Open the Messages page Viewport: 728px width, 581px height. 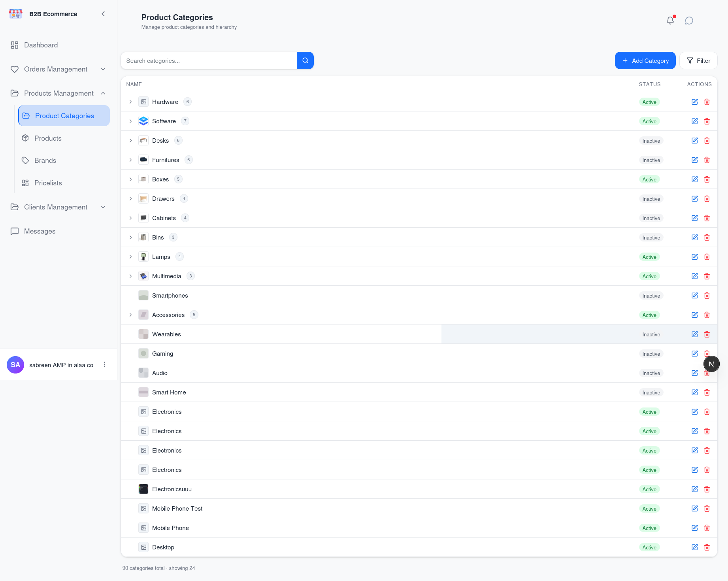(x=58, y=231)
